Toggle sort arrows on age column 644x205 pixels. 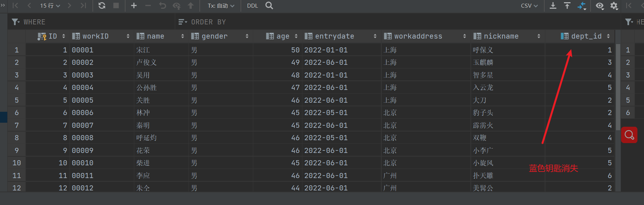pos(296,36)
